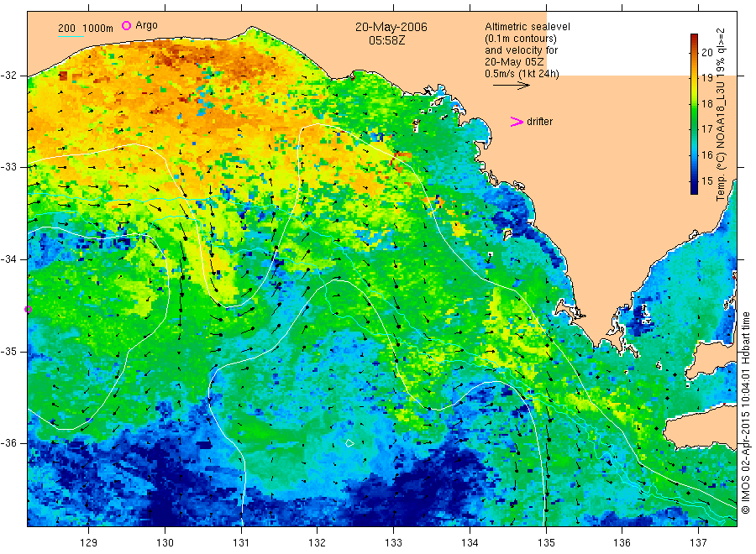Click the Argo float marker near -34.5 latitude
Image resolution: width=756 pixels, height=554 pixels.
pyautogui.click(x=28, y=309)
